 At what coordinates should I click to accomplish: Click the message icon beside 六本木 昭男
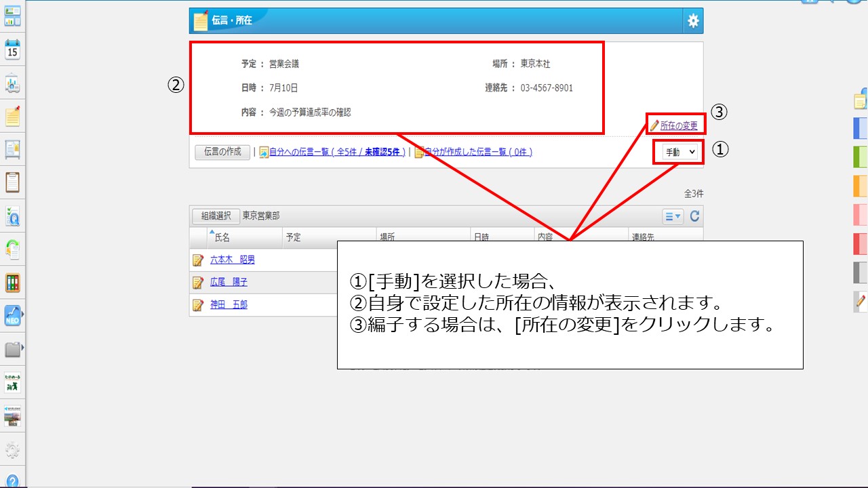(x=198, y=260)
